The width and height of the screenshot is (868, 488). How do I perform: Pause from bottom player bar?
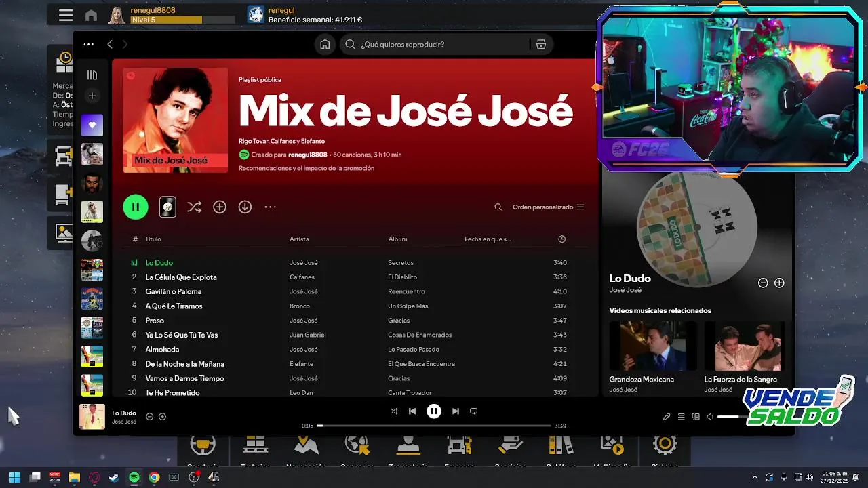[x=434, y=411]
